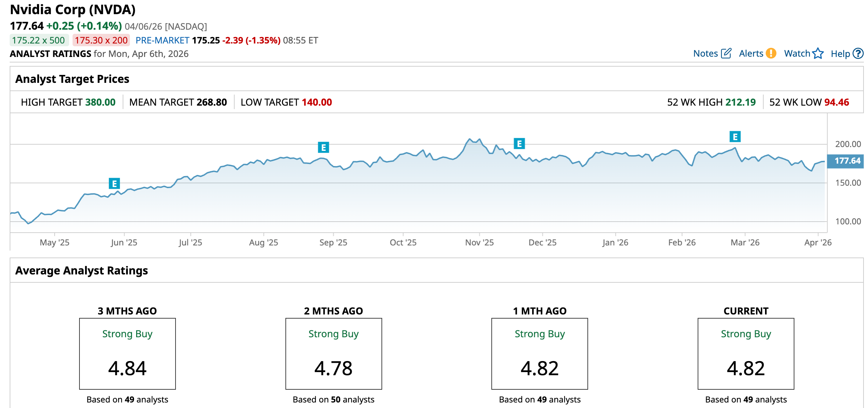Select the CURRENT Strong Buy rating box

pyautogui.click(x=746, y=354)
